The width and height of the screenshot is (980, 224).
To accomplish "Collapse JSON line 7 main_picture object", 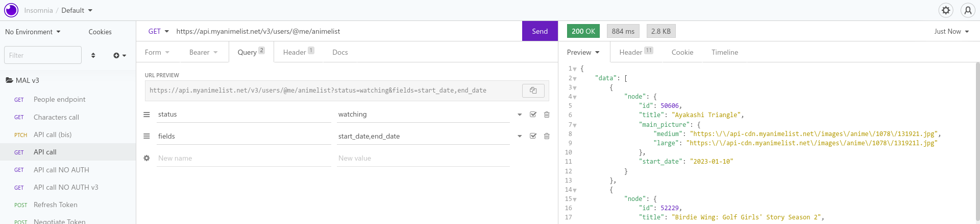I will tap(575, 125).
